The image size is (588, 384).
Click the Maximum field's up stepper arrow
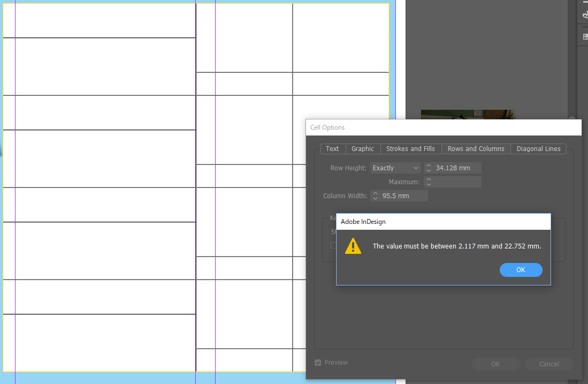pyautogui.click(x=428, y=179)
